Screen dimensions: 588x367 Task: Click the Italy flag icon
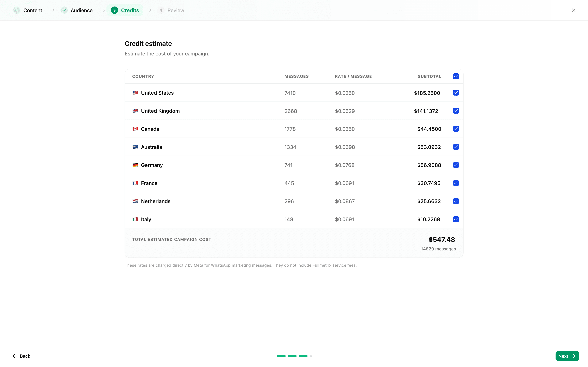tap(135, 219)
